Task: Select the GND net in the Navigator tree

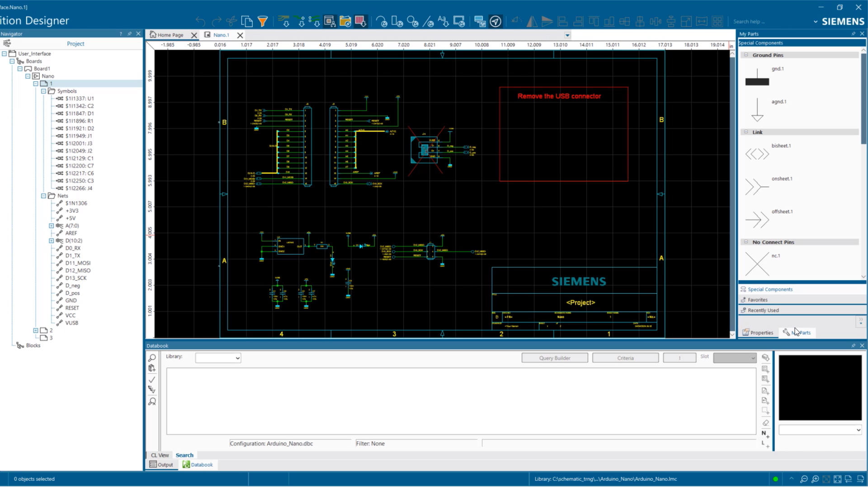Action: point(70,300)
